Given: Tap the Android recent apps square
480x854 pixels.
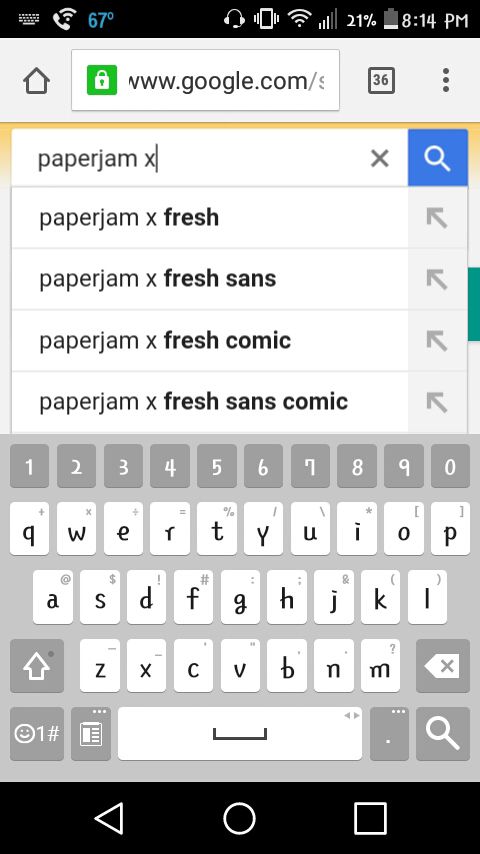Looking at the screenshot, I should coord(370,818).
